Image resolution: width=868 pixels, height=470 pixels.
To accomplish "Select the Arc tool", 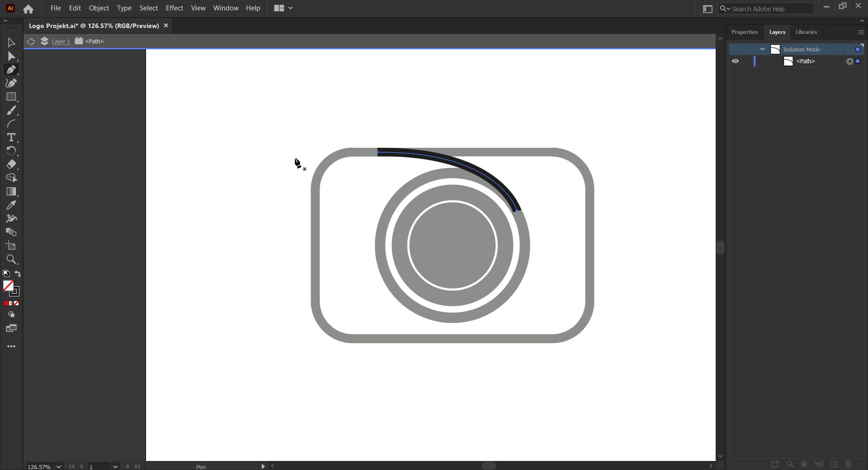I will click(11, 124).
